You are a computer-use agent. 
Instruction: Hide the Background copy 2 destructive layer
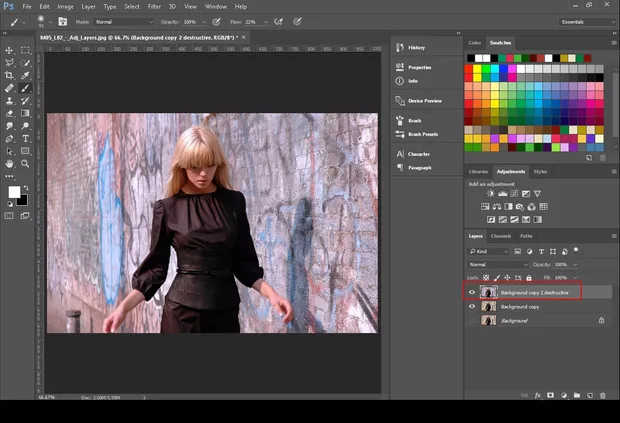(473, 292)
